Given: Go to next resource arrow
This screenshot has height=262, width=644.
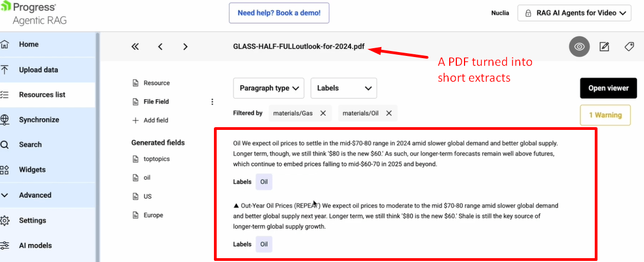Looking at the screenshot, I should click(185, 47).
